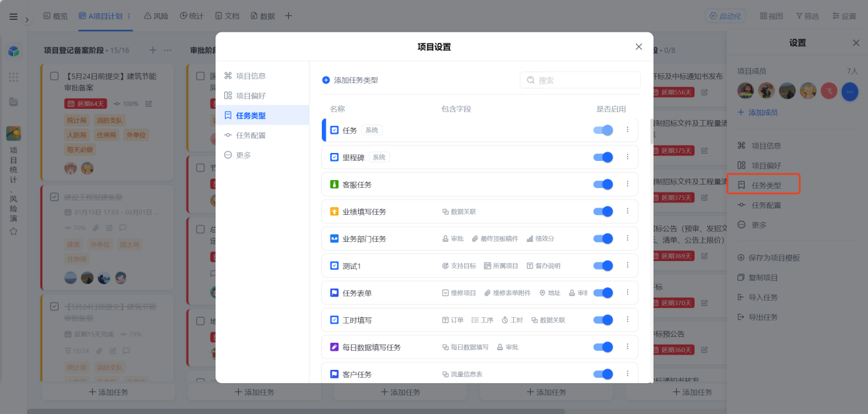Disable the 测试1 task type switch
This screenshot has width=868, height=414.
(x=603, y=266)
